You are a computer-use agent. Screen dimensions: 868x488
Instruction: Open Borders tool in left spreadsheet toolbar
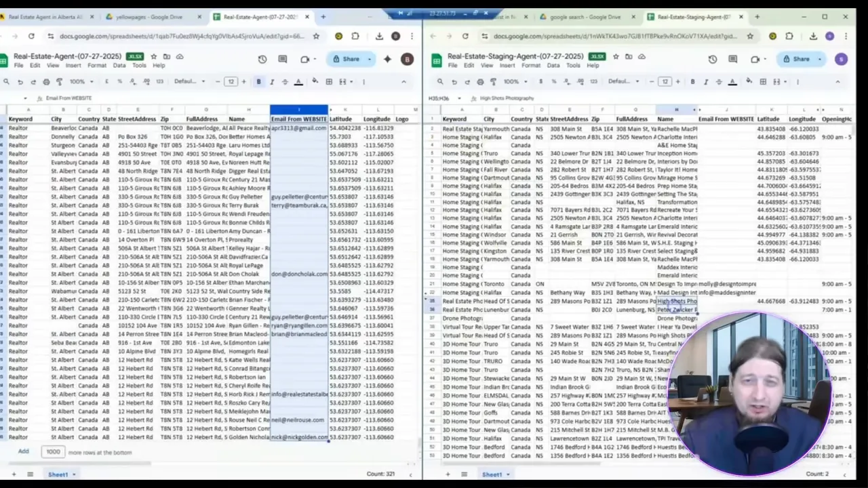click(x=329, y=81)
